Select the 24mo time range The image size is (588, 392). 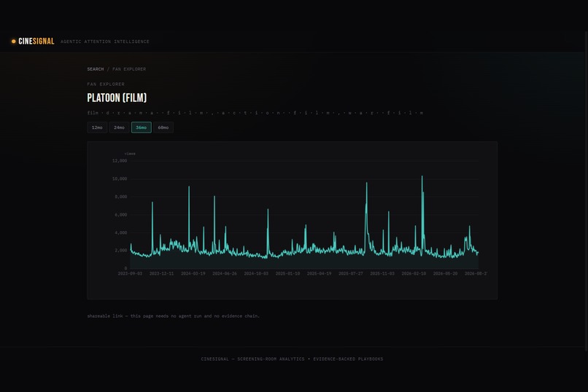click(x=119, y=128)
